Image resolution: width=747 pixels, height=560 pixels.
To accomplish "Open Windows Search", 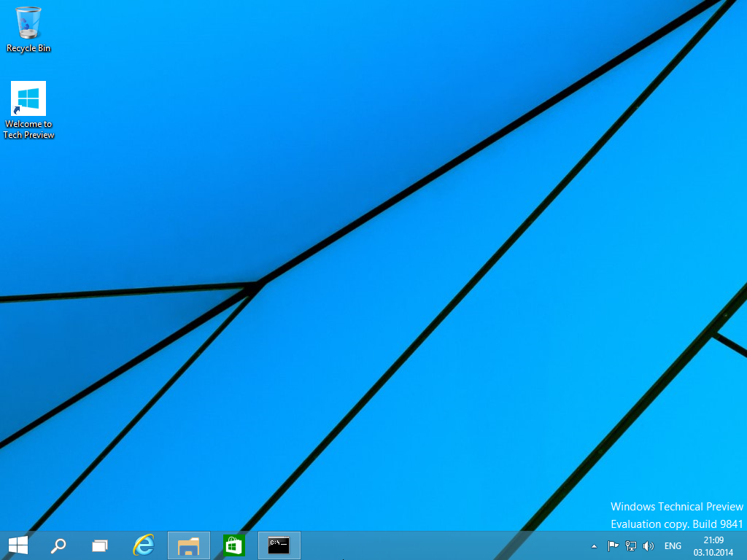I will (58, 545).
